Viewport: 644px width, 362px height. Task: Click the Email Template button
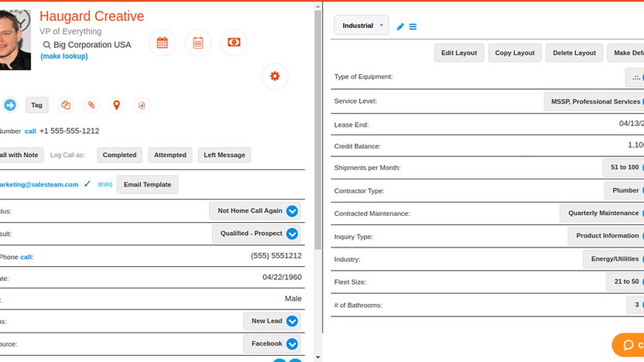point(147,185)
